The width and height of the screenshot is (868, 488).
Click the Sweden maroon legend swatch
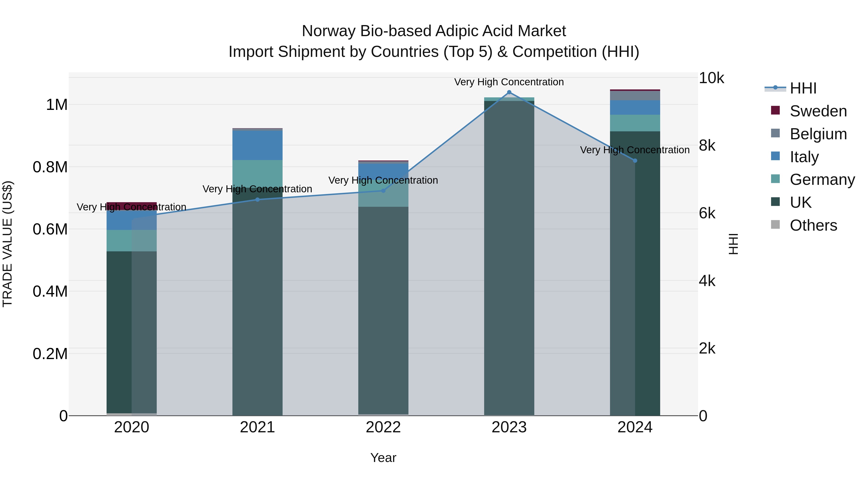coord(775,110)
